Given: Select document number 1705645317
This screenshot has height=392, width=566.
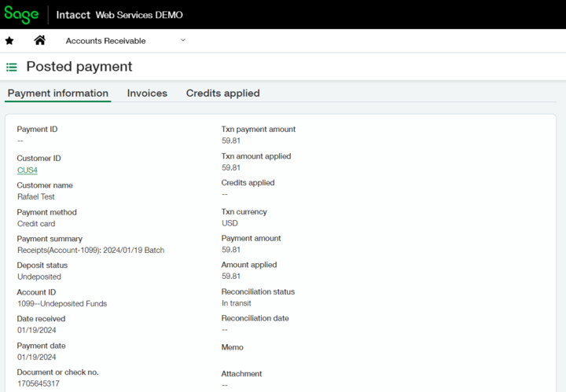Looking at the screenshot, I should [39, 383].
